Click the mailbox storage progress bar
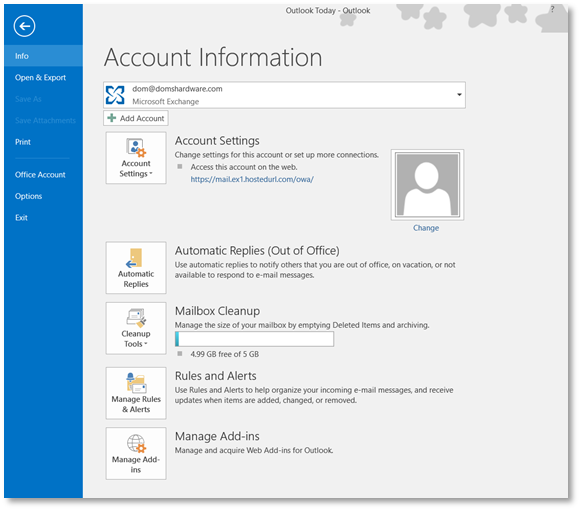581x511 pixels. (x=254, y=339)
